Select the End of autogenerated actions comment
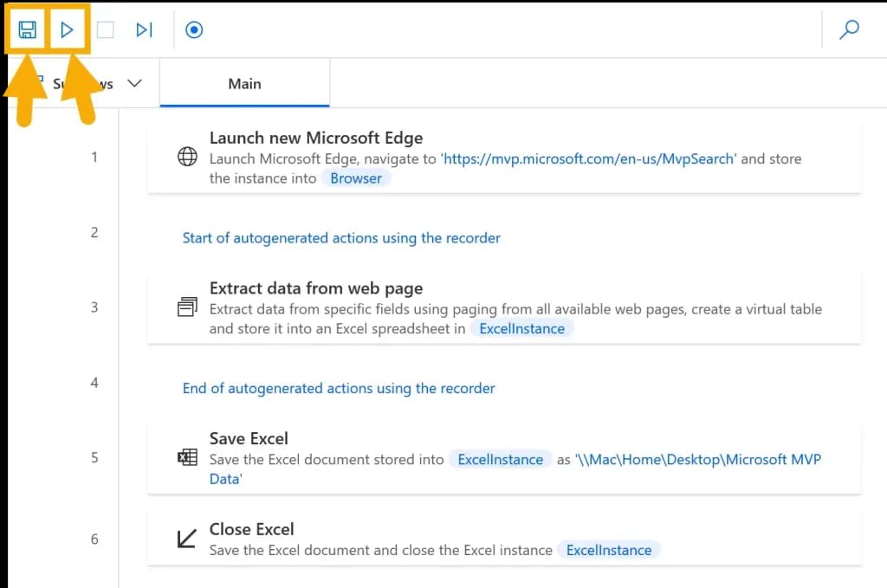This screenshot has width=887, height=588. [339, 389]
